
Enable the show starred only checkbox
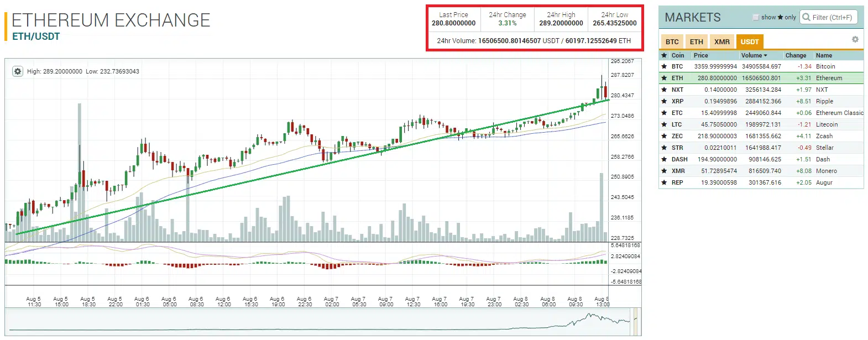click(x=756, y=17)
